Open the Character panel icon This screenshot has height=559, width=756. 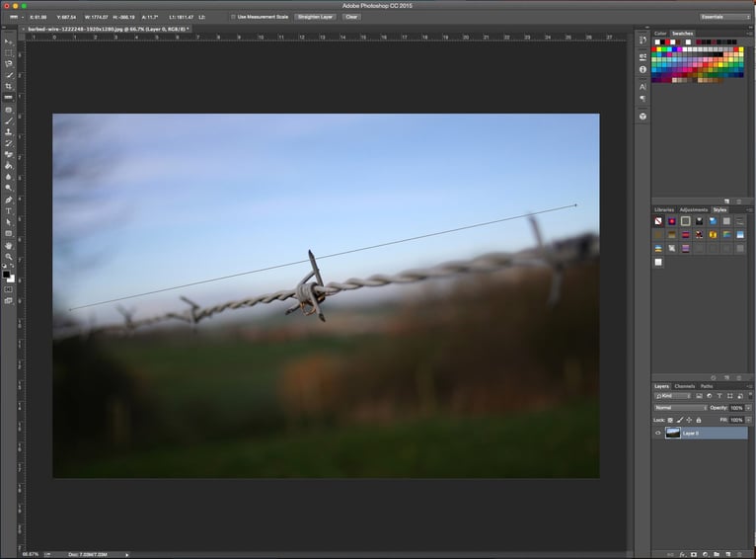coord(643,87)
